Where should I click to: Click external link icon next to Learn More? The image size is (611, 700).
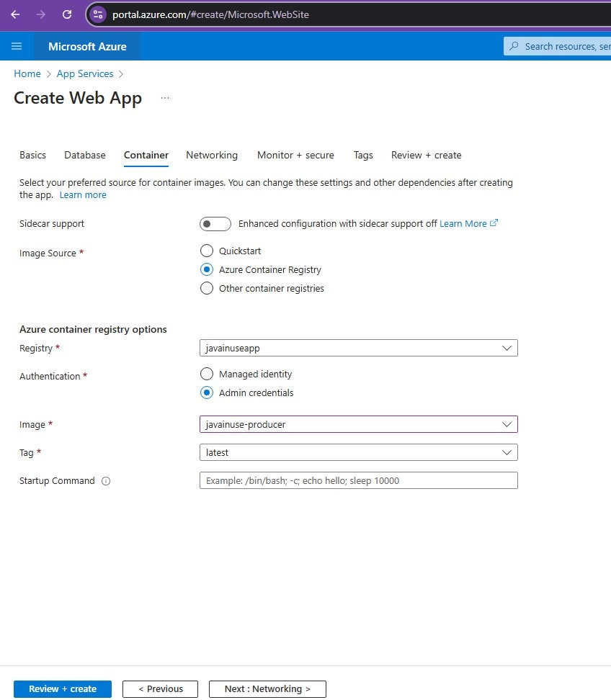(x=494, y=223)
